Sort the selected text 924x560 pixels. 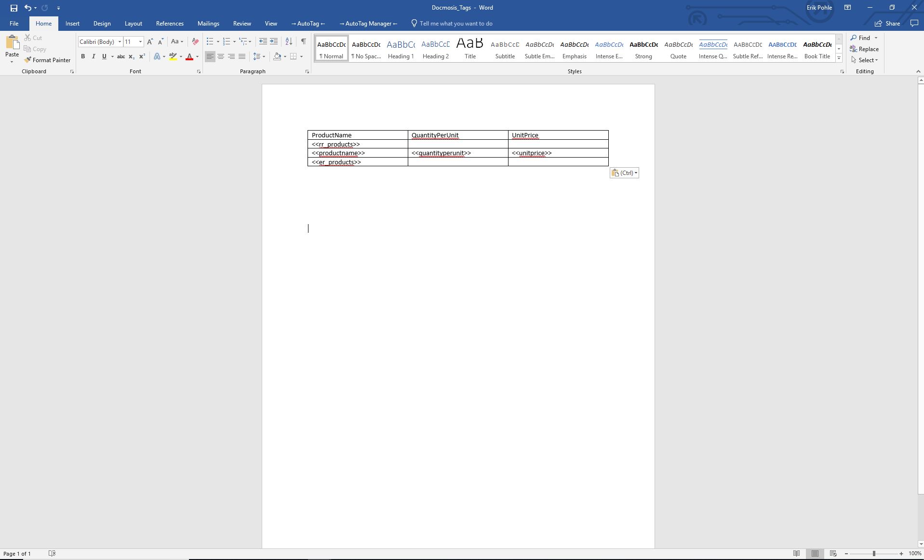click(x=289, y=42)
